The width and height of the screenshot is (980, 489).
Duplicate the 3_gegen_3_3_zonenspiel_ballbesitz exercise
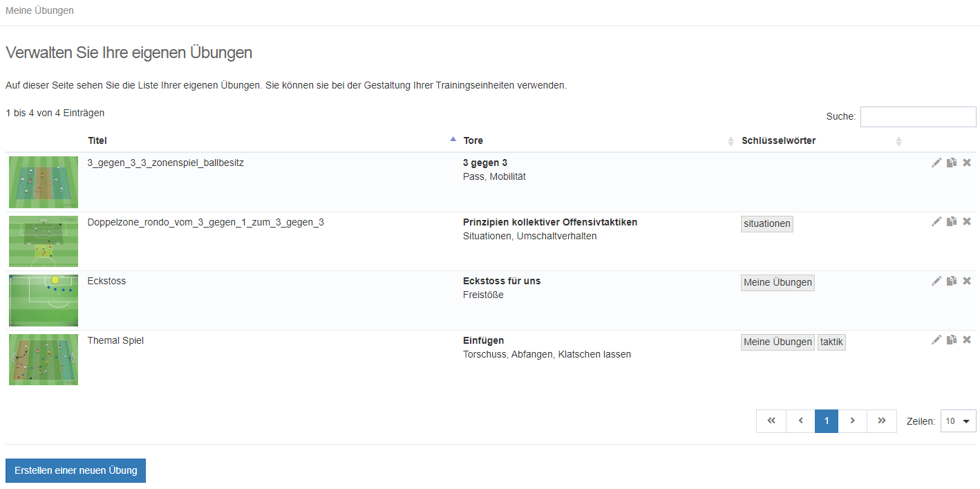coord(952,163)
